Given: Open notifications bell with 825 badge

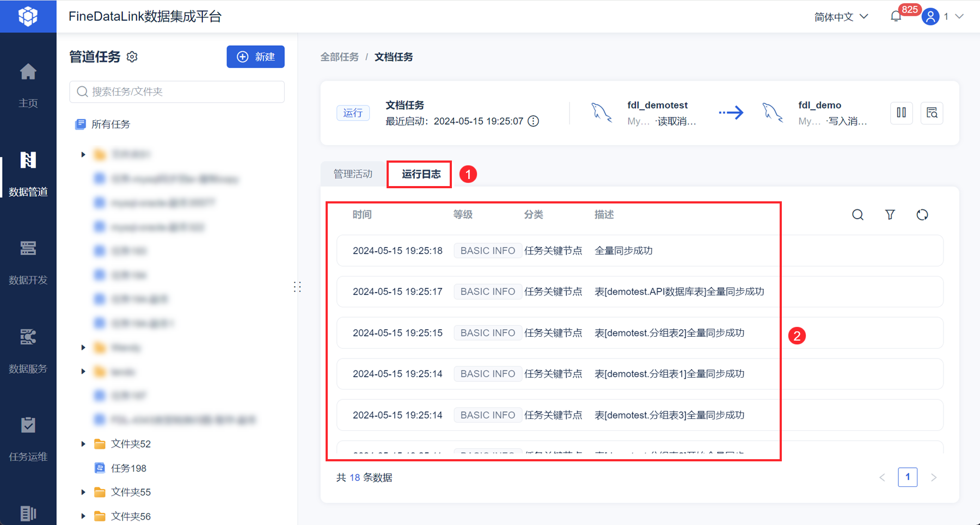Looking at the screenshot, I should click(x=896, y=16).
